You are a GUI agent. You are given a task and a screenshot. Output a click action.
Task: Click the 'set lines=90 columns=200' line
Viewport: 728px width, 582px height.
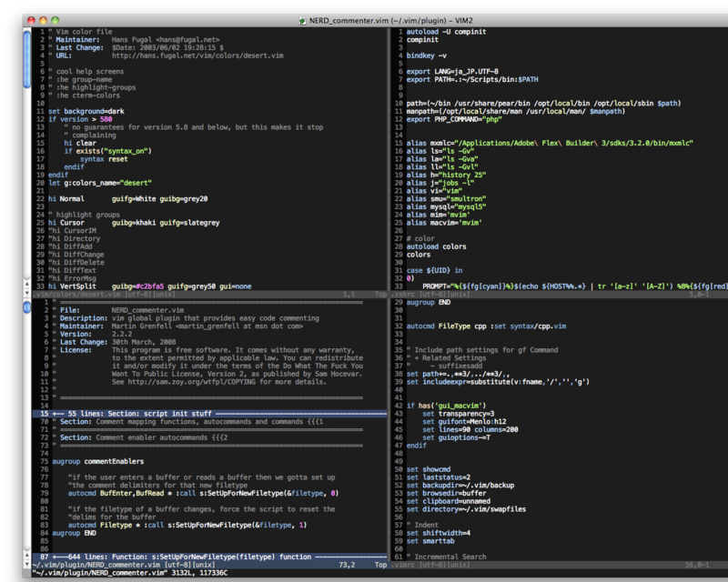tap(470, 430)
